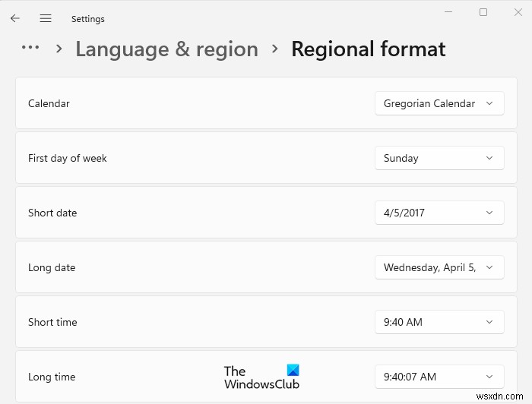Viewport: 532px width, 404px height.
Task: Click the Short time setting row
Action: pos(190,322)
